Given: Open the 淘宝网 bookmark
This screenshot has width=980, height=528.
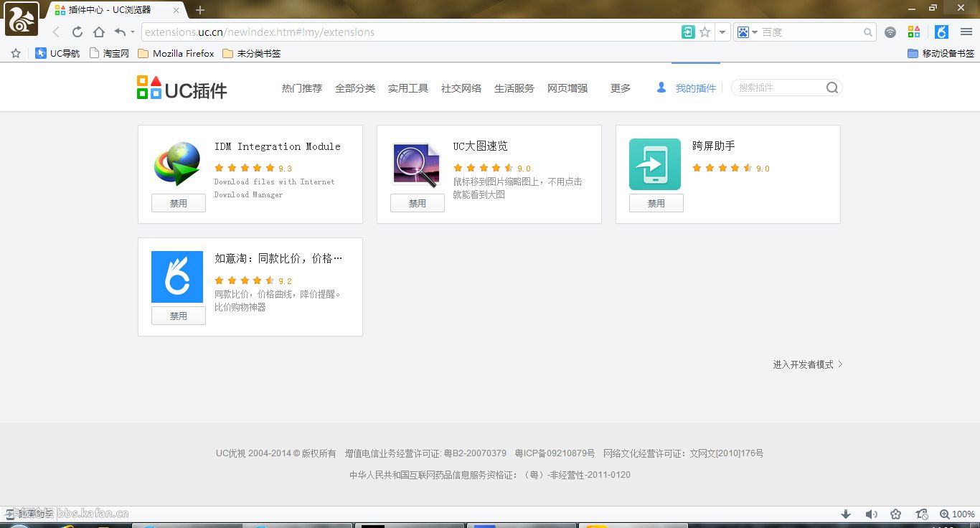Looking at the screenshot, I should 109,53.
